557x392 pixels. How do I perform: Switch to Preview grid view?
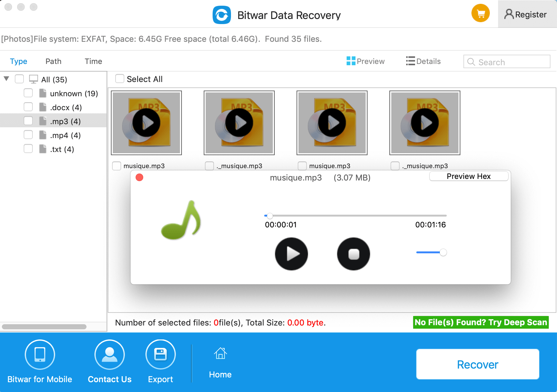(365, 61)
